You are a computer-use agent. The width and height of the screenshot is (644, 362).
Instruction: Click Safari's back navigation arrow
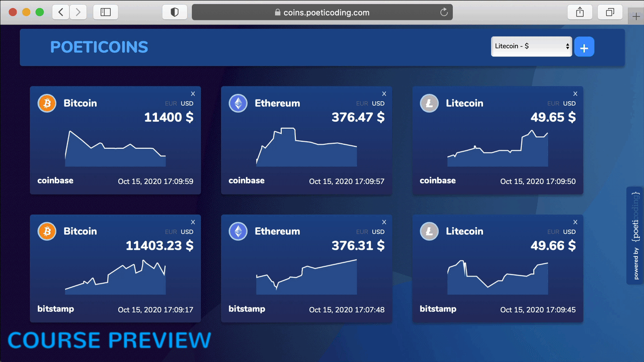pyautogui.click(x=60, y=13)
